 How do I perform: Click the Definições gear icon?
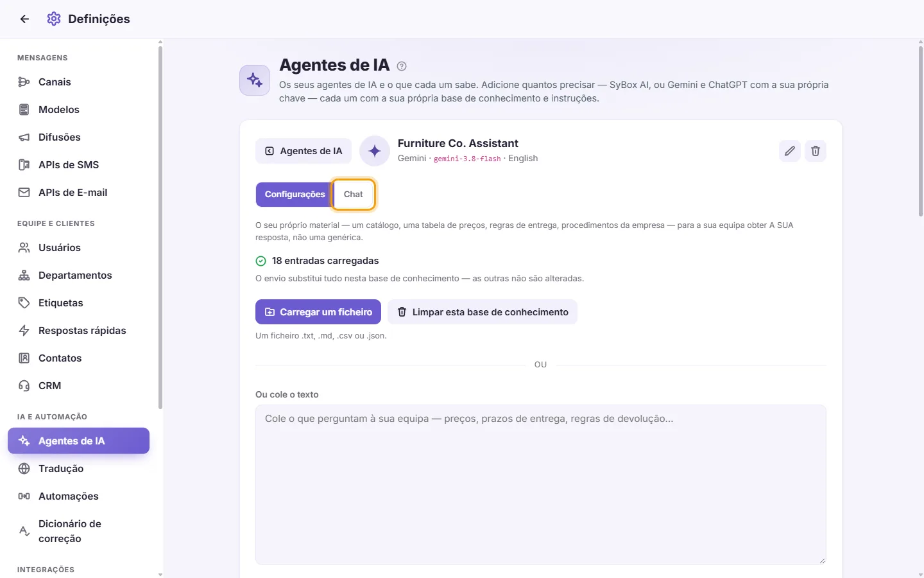[x=54, y=19]
